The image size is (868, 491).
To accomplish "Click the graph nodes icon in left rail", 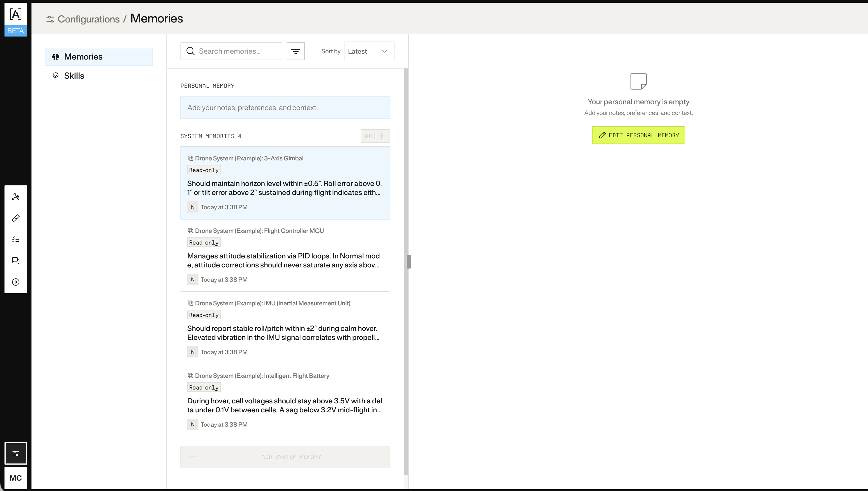I will click(15, 197).
